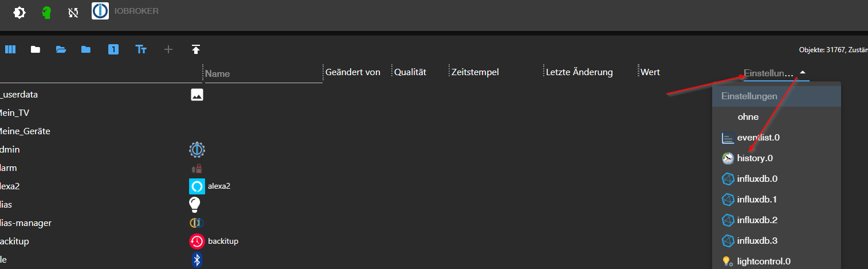Image resolution: width=868 pixels, height=269 pixels.
Task: Click the white closed folder icon
Action: (36, 50)
